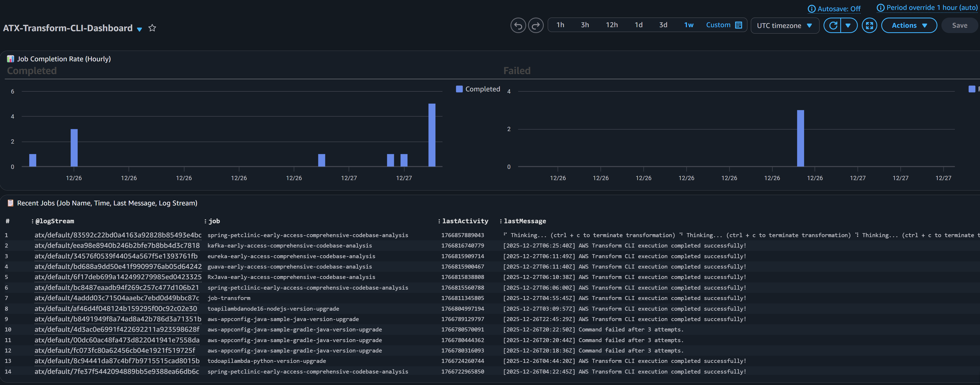Open the Actions dropdown
This screenshot has height=385, width=980.
point(909,25)
